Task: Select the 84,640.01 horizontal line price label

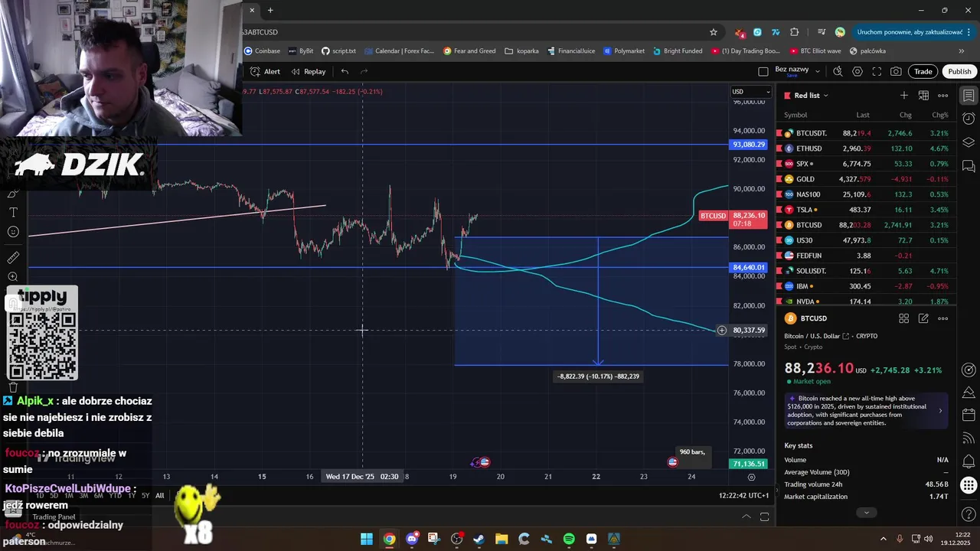Action: tap(749, 268)
